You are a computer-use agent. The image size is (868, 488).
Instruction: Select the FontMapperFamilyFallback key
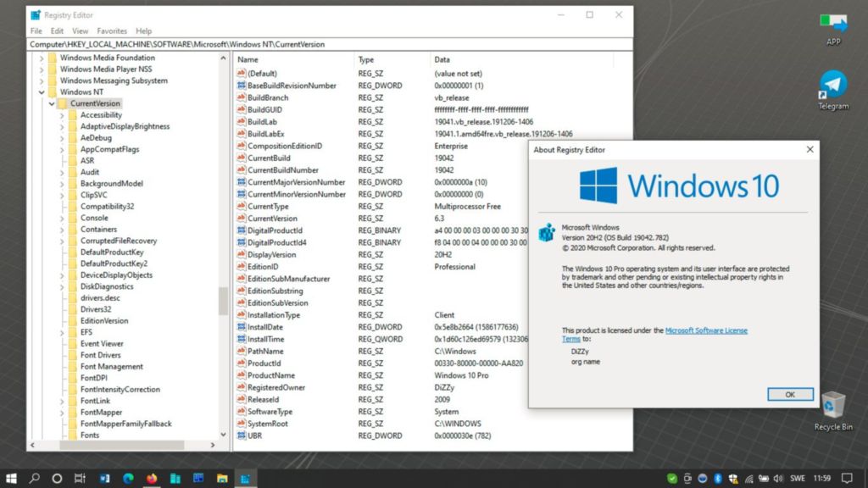coord(125,424)
